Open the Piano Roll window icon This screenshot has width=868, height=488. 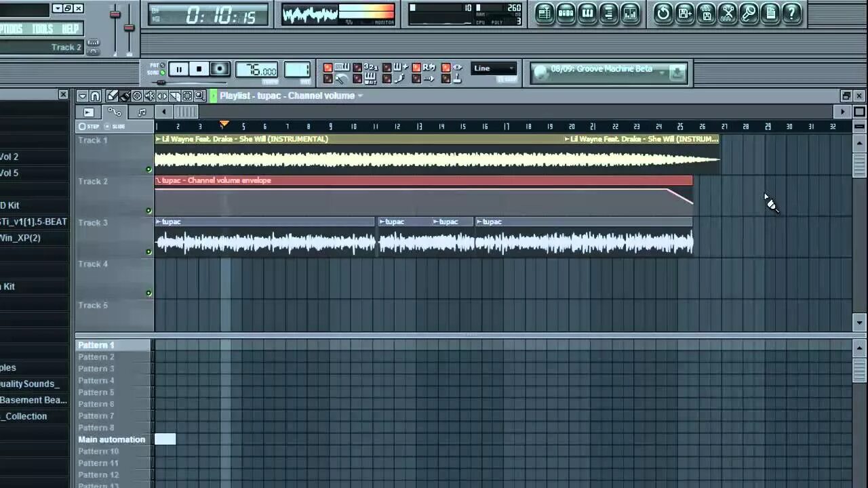tap(587, 13)
